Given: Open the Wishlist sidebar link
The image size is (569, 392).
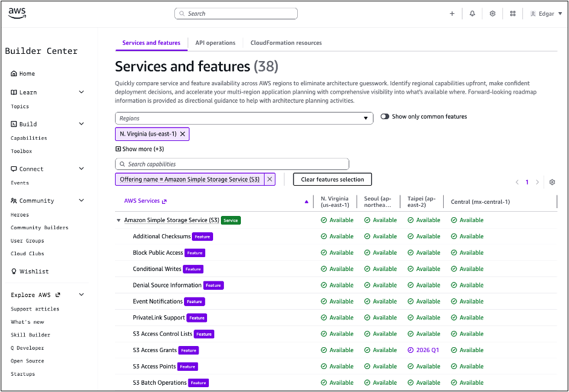Looking at the screenshot, I should (x=33, y=272).
